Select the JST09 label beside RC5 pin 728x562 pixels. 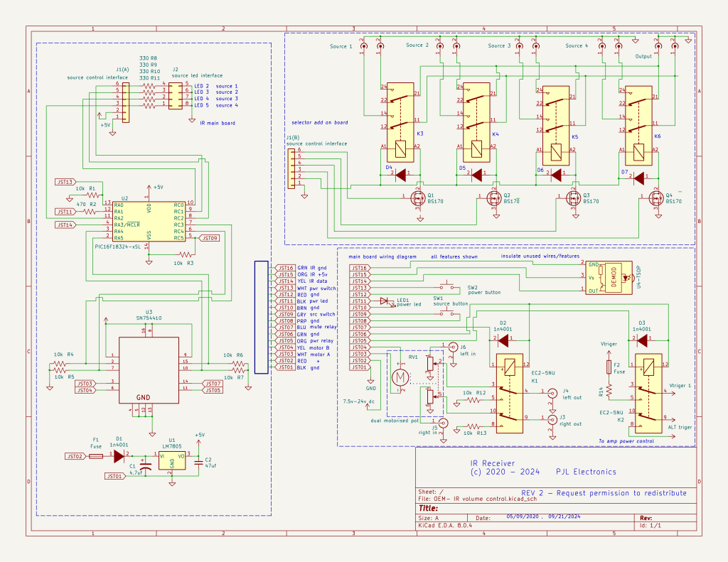click(x=209, y=238)
